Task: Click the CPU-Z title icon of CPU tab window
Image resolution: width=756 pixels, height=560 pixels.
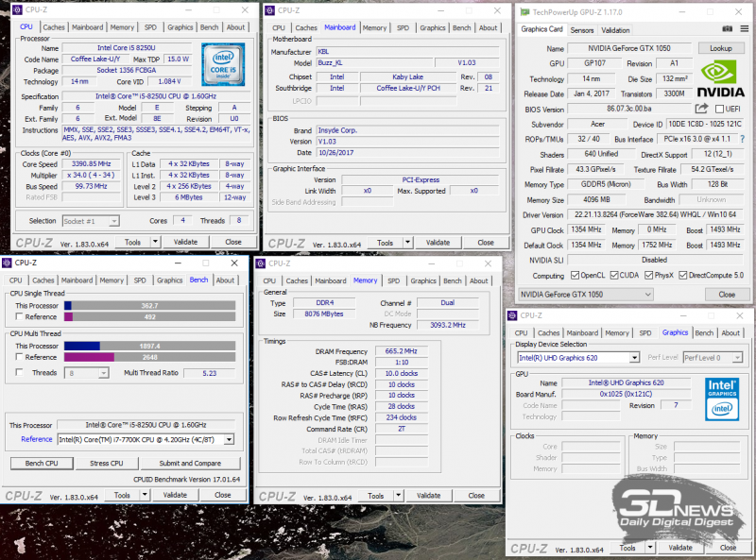Action: click(17, 9)
